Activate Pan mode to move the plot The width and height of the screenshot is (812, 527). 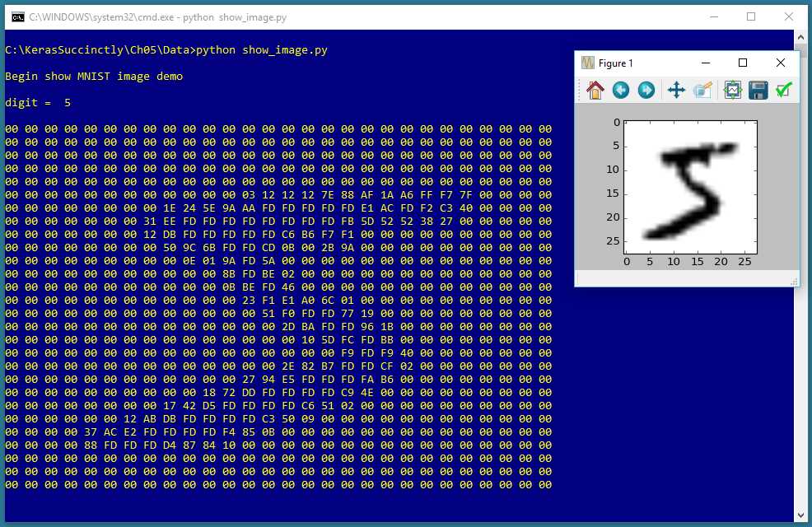(x=675, y=91)
